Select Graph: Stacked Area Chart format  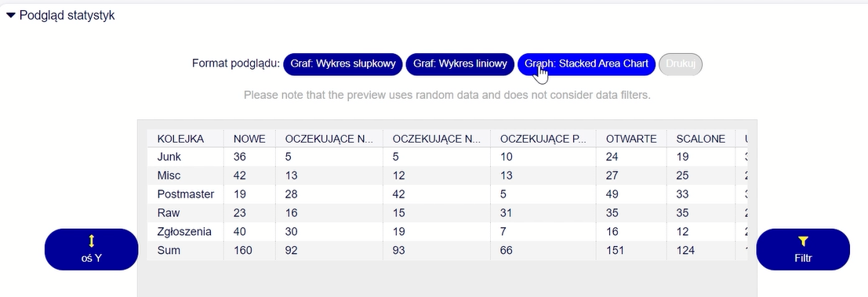click(586, 64)
